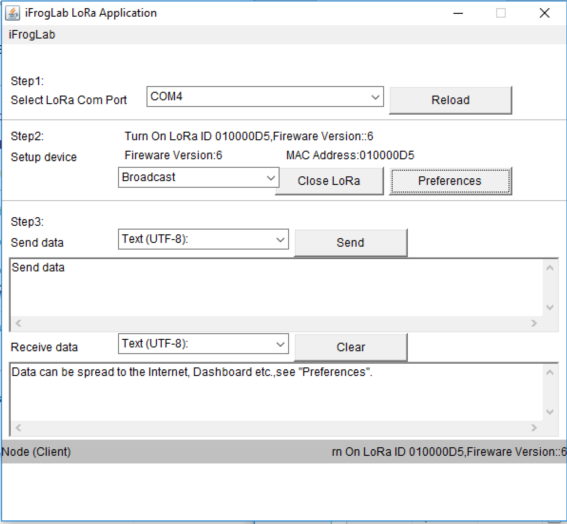567x524 pixels.
Task: Click down arrow of Send data vertical scrollbar
Action: point(550,307)
